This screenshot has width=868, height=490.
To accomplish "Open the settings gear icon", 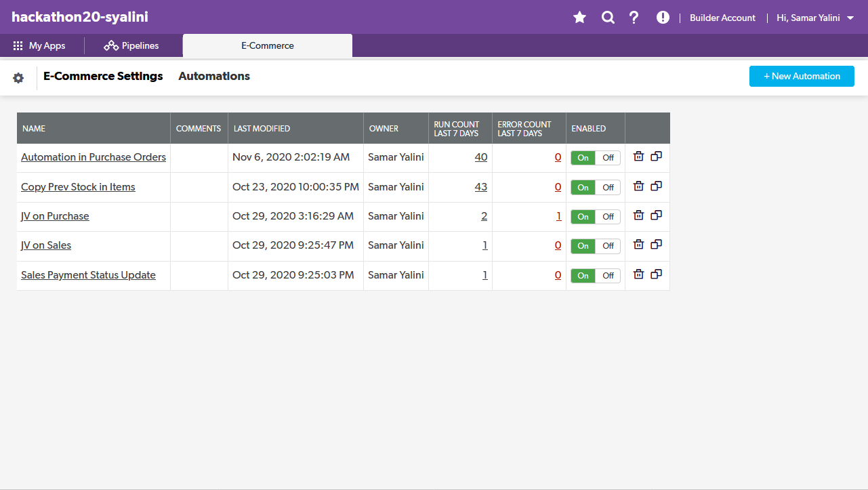I will (18, 78).
